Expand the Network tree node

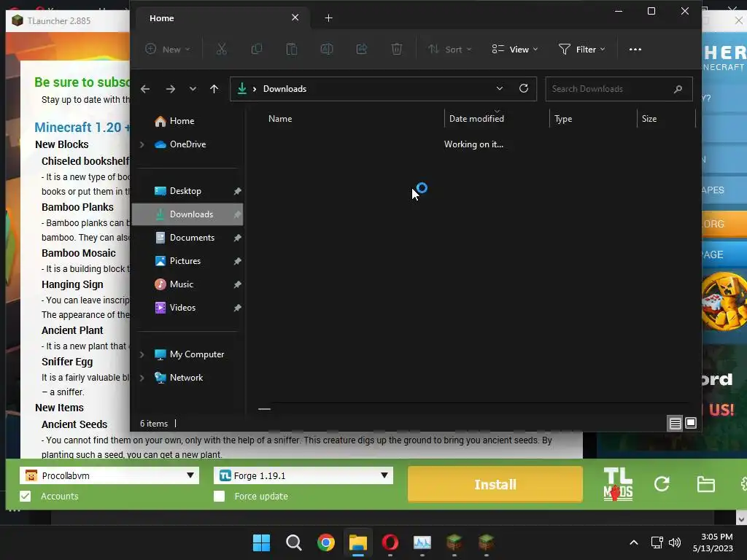click(142, 378)
